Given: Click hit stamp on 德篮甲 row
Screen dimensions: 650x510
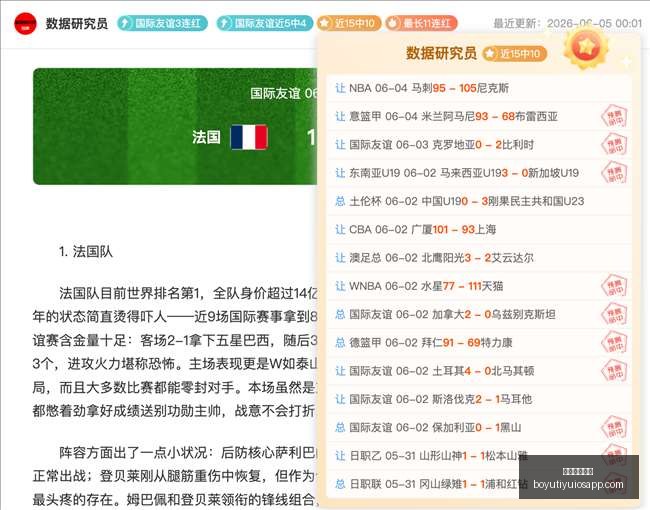Looking at the screenshot, I should coord(614,343).
